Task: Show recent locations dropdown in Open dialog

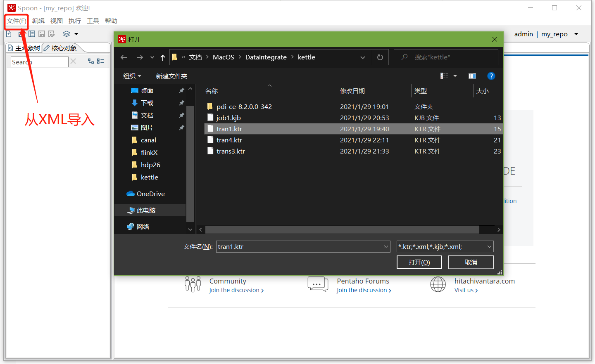Action: [x=152, y=57]
